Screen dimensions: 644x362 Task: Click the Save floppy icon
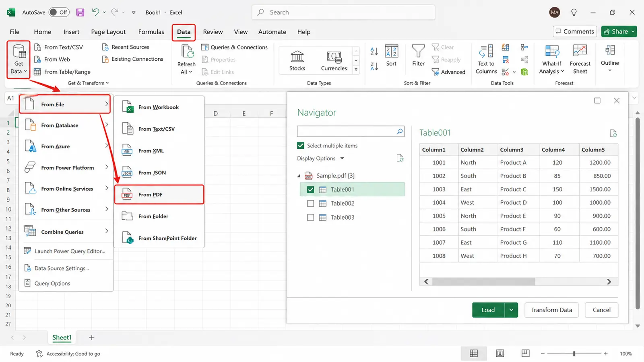click(80, 12)
